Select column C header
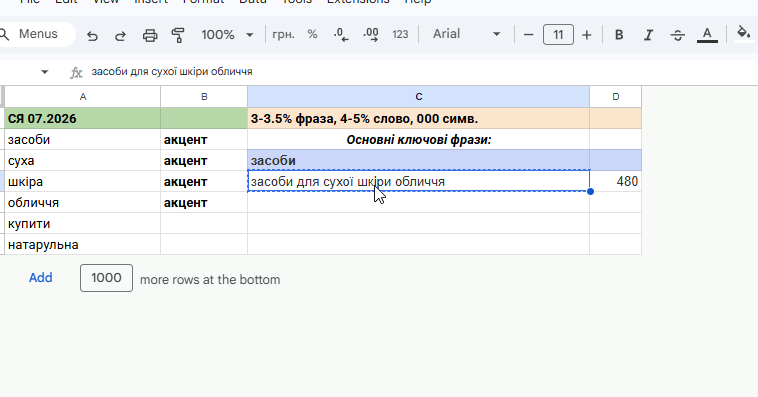Viewport: 758px width, 397px height. click(419, 97)
